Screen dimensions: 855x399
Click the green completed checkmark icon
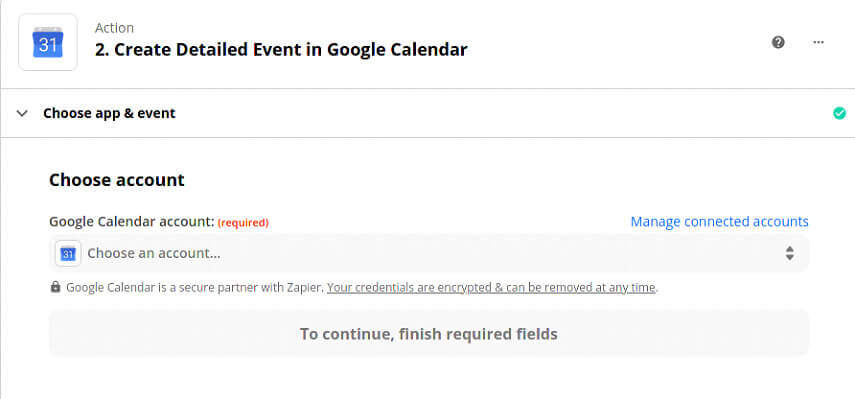[x=840, y=113]
